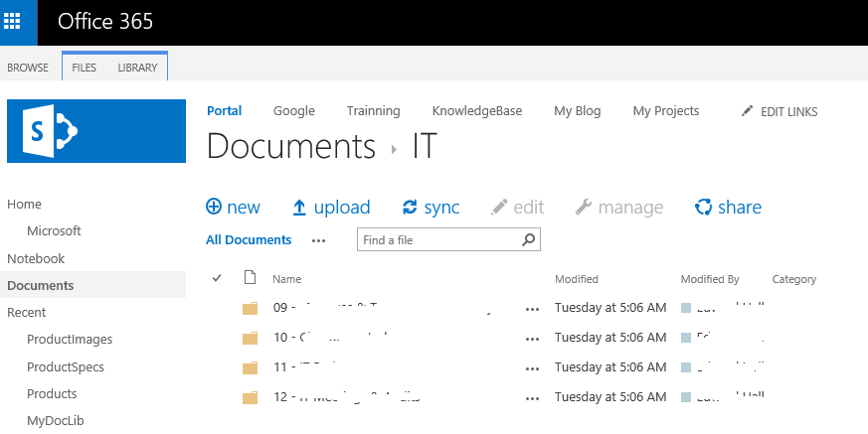This screenshot has width=868, height=434.
Task: Click the SharePoint site logo
Action: pyautogui.click(x=96, y=131)
